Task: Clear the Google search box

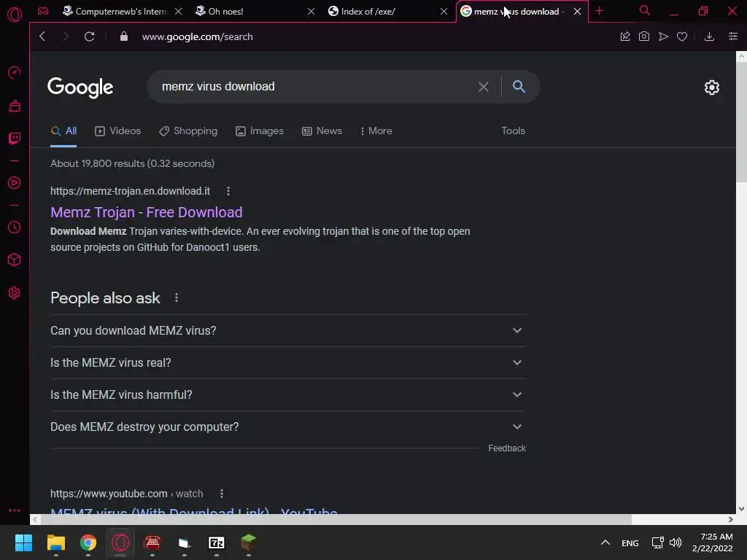Action: [x=484, y=87]
